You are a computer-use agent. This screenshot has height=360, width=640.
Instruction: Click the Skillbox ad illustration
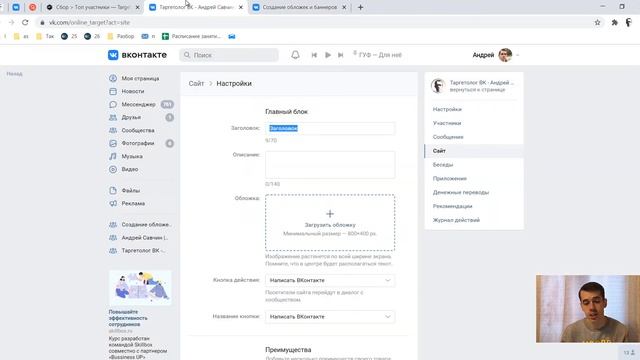140,287
